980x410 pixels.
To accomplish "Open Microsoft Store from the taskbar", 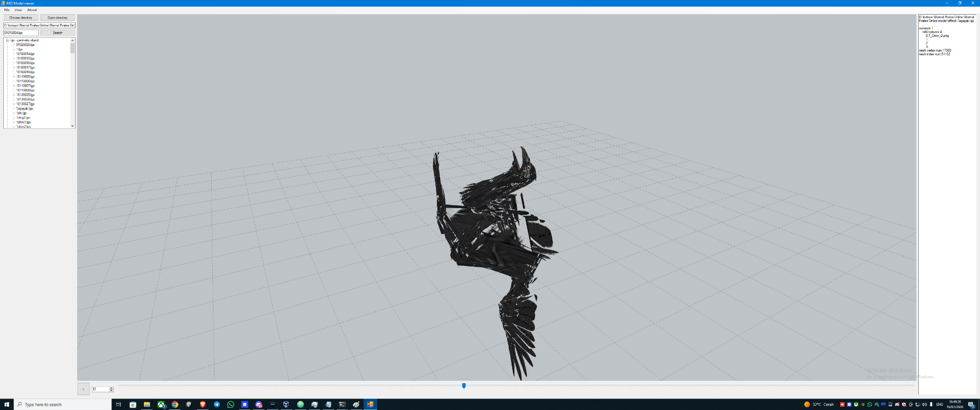I will (x=133, y=404).
